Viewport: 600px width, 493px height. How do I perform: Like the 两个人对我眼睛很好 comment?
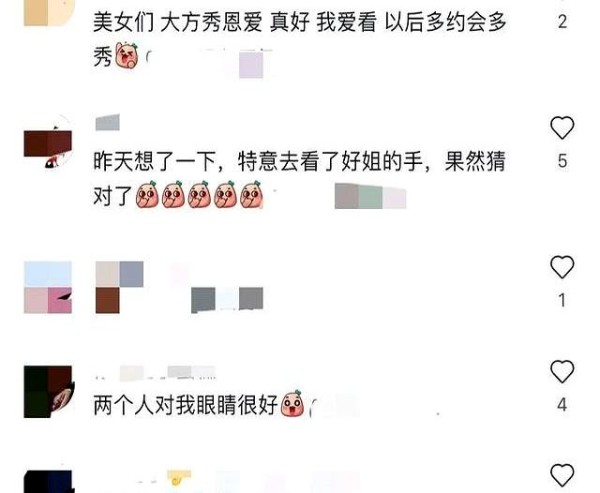click(x=562, y=371)
